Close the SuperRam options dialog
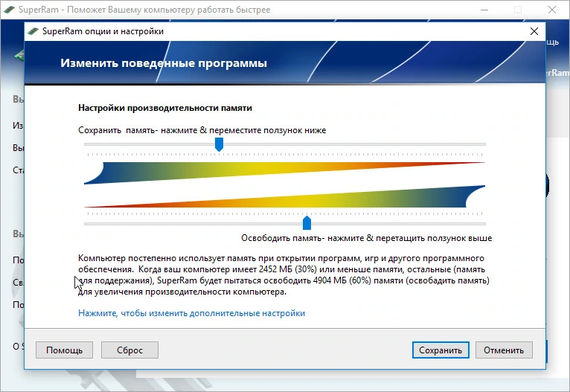This screenshot has height=392, width=570. coord(534,31)
